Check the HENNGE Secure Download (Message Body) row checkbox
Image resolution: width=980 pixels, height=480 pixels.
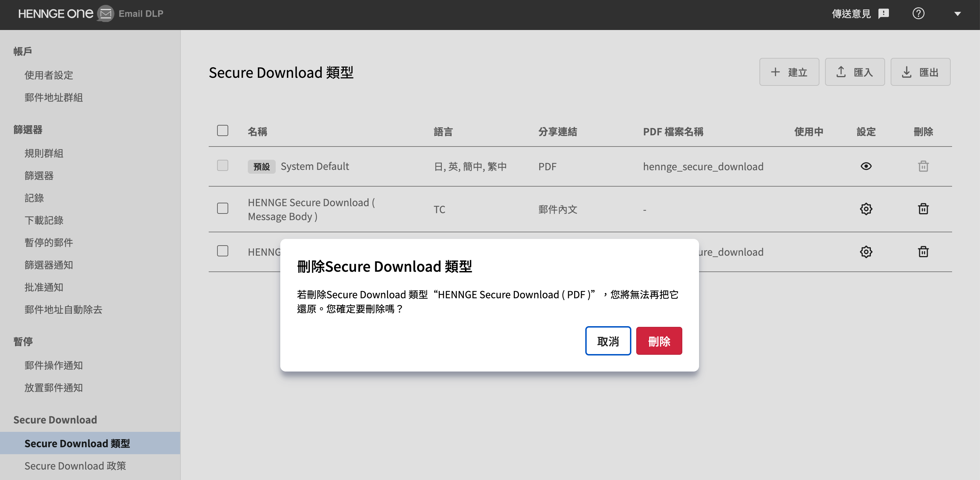tap(223, 209)
